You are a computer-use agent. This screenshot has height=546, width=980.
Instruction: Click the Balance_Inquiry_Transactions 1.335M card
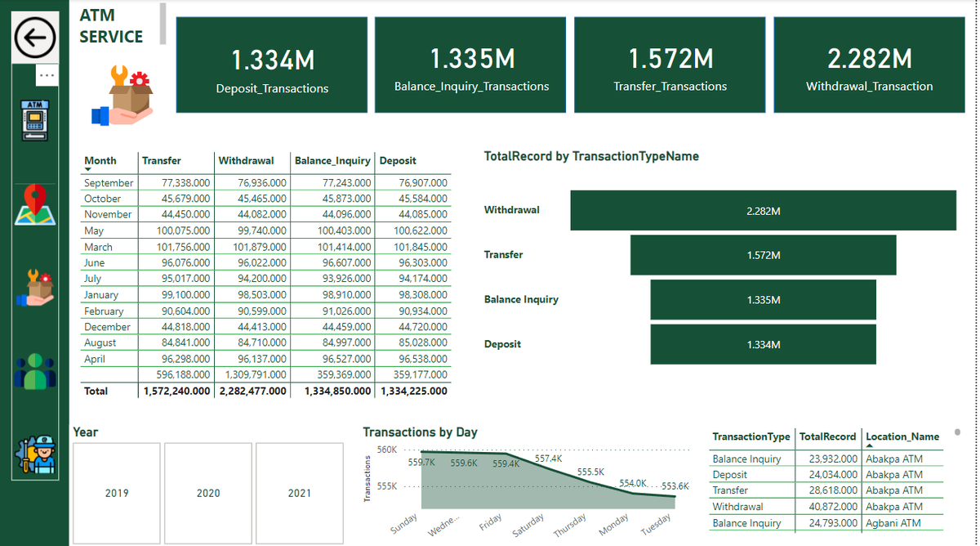point(471,65)
